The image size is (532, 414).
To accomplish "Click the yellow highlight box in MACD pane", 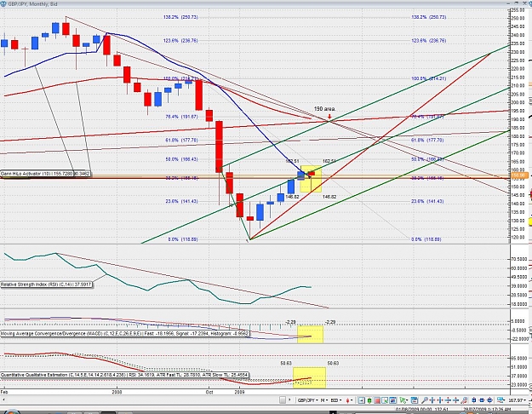I will click(x=310, y=334).
